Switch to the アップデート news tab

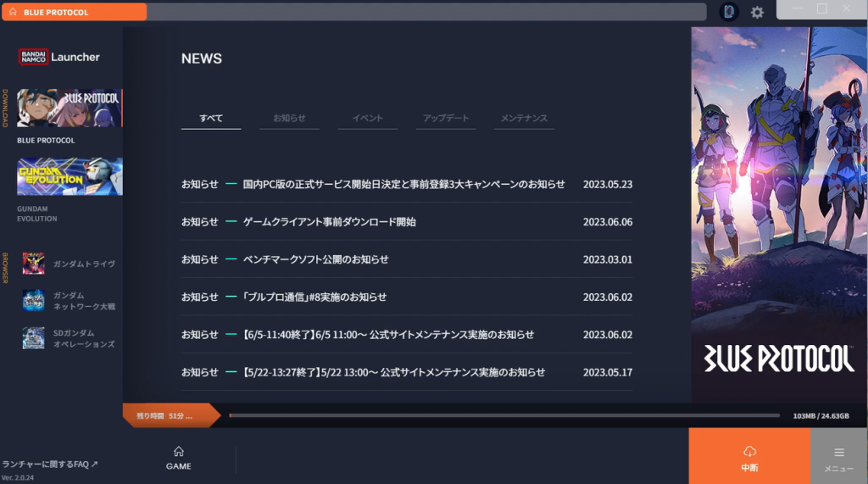click(446, 119)
